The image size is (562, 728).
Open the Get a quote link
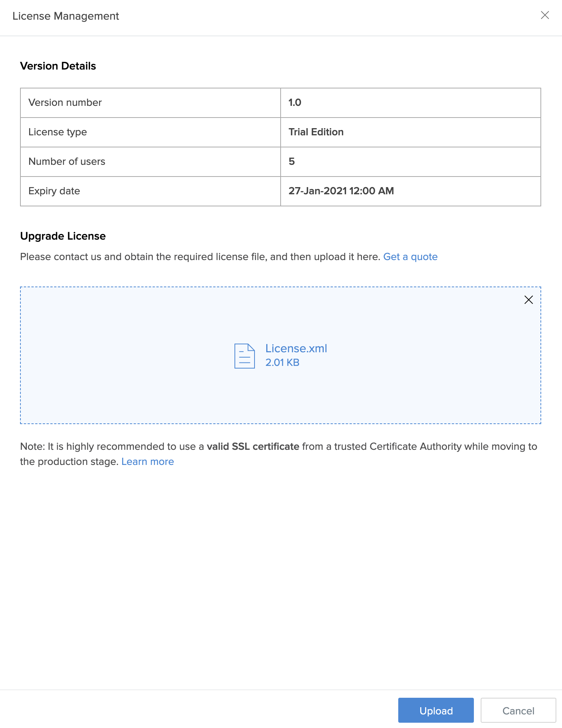(x=410, y=257)
